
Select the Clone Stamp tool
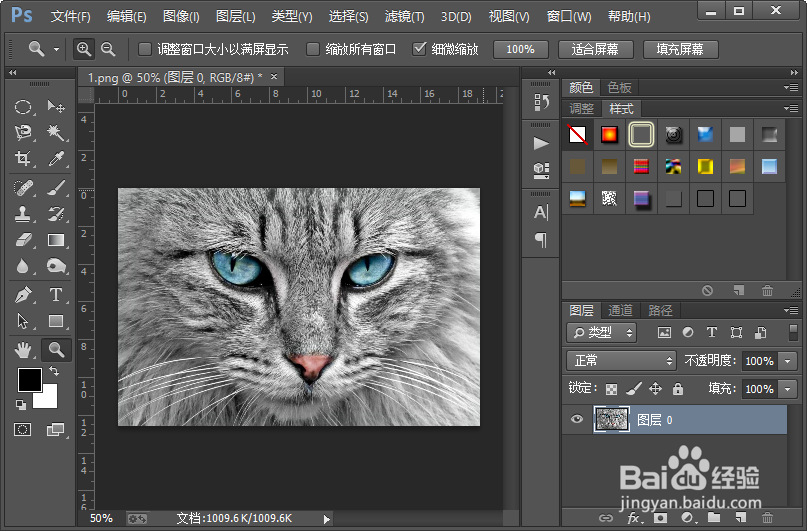[x=23, y=214]
